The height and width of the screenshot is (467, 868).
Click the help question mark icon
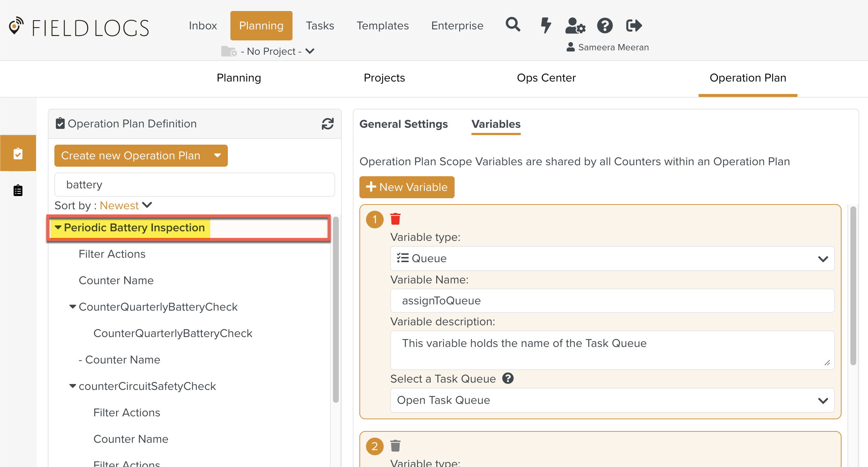[605, 26]
